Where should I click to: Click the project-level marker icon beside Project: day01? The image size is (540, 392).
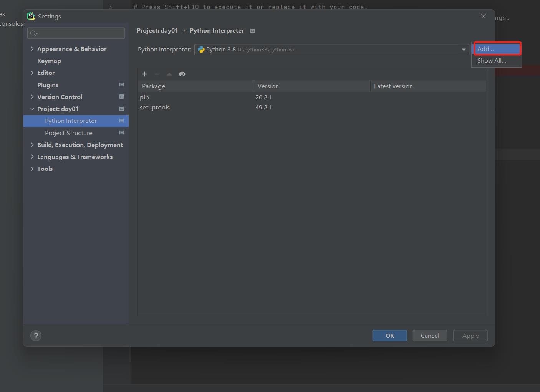122,109
